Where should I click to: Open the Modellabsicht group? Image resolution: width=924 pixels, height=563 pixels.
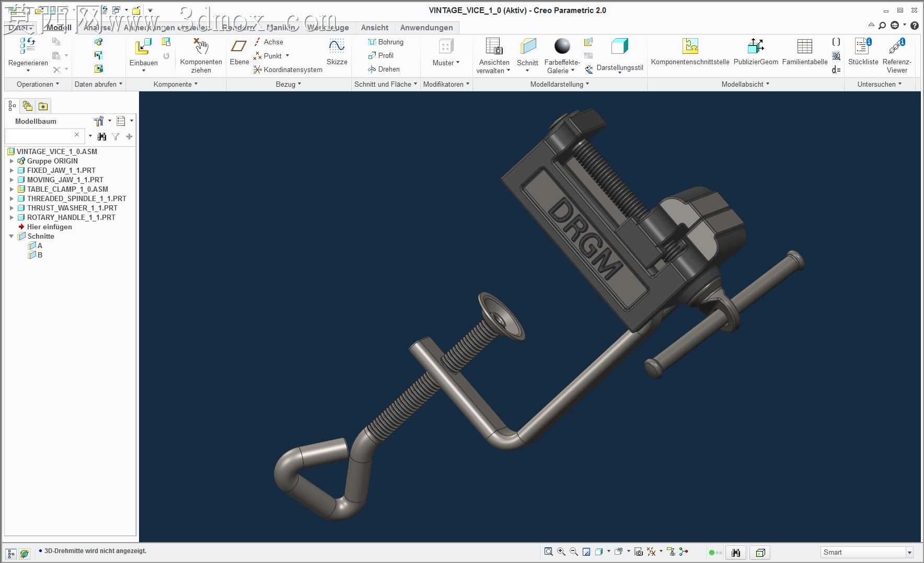coord(745,84)
